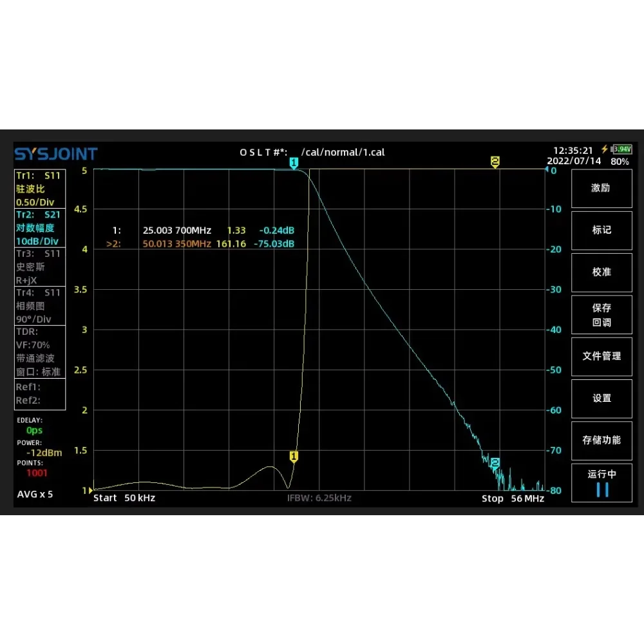Click the SYSJOINT logo

pyautogui.click(x=56, y=154)
